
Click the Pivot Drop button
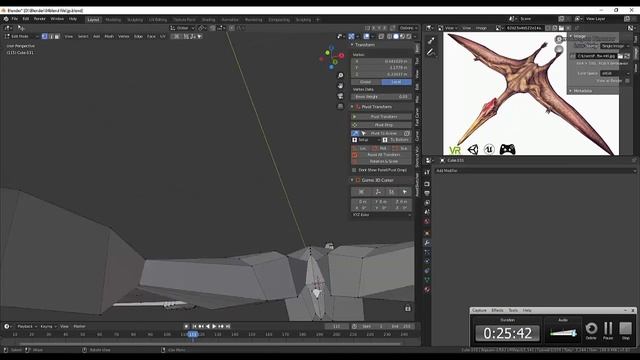(381, 125)
